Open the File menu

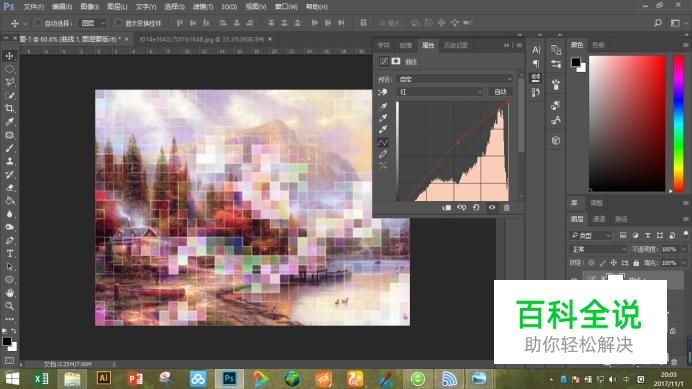[x=34, y=7]
